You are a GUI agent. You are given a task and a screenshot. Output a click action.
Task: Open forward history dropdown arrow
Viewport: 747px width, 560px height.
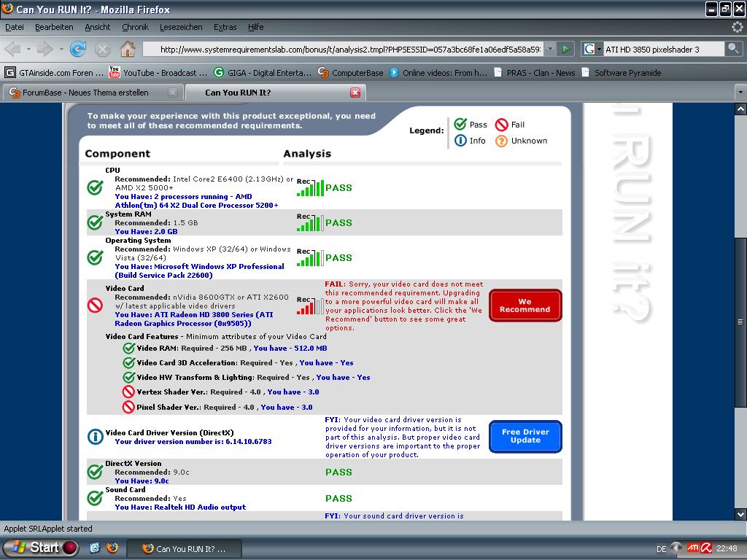pyautogui.click(x=61, y=49)
